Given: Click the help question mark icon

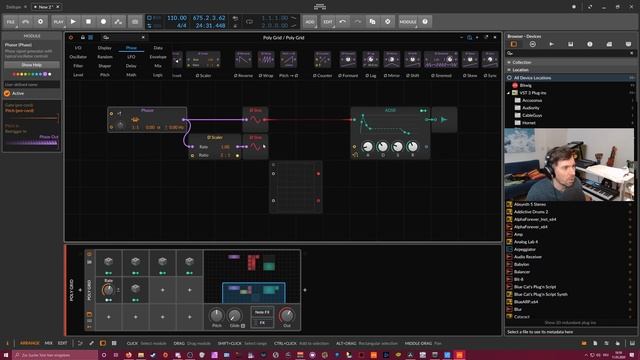Looking at the screenshot, I should click(x=425, y=22).
